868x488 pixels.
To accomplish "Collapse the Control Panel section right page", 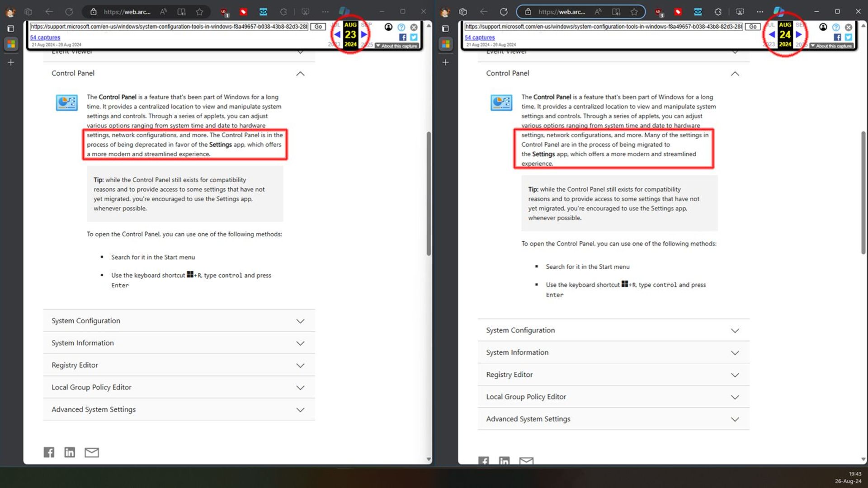I will pyautogui.click(x=735, y=73).
